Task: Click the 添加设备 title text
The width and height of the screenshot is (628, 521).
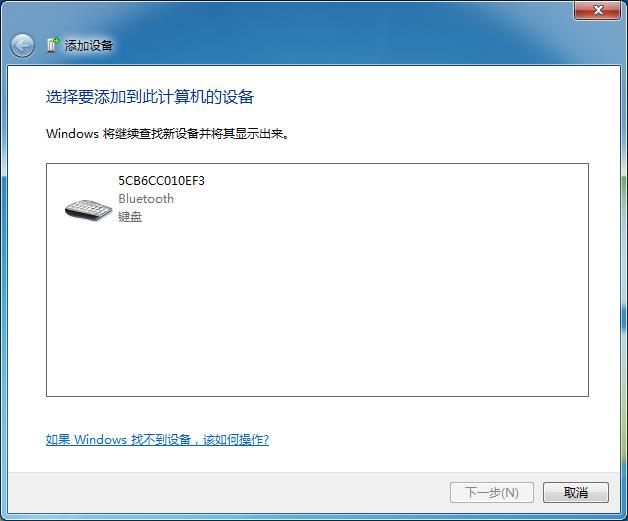Action: [x=89, y=45]
